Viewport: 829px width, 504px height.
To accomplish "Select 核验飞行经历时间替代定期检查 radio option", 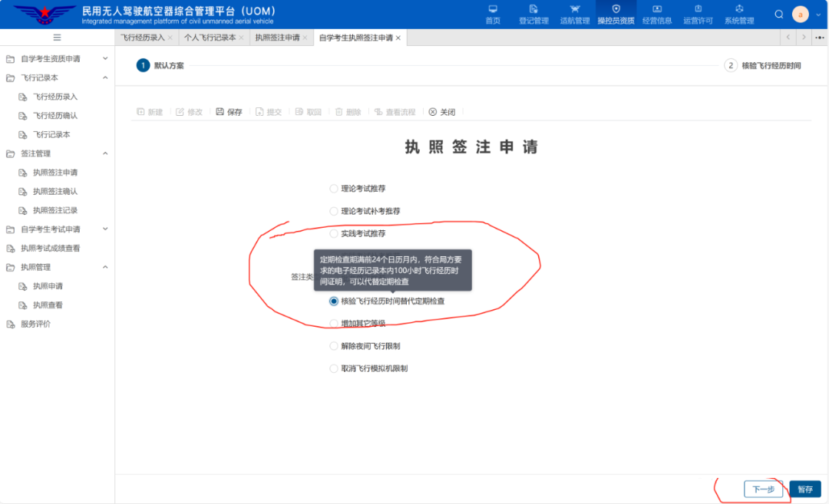I will 334,301.
